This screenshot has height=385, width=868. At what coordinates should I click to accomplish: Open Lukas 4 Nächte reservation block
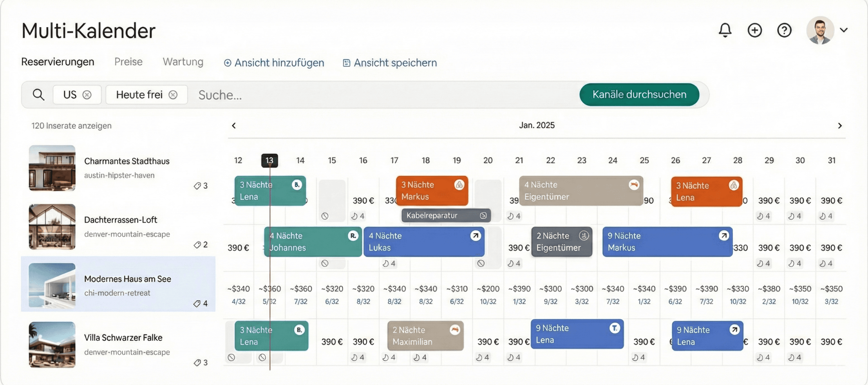click(424, 242)
